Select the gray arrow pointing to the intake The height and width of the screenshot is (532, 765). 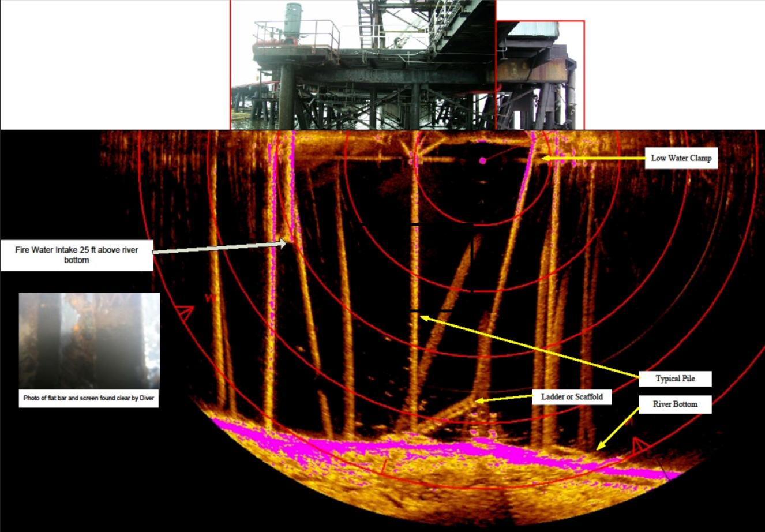click(x=219, y=247)
